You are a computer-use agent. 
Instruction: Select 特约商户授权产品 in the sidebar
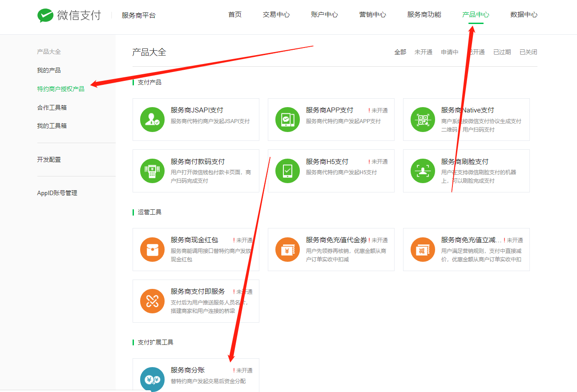pos(61,89)
